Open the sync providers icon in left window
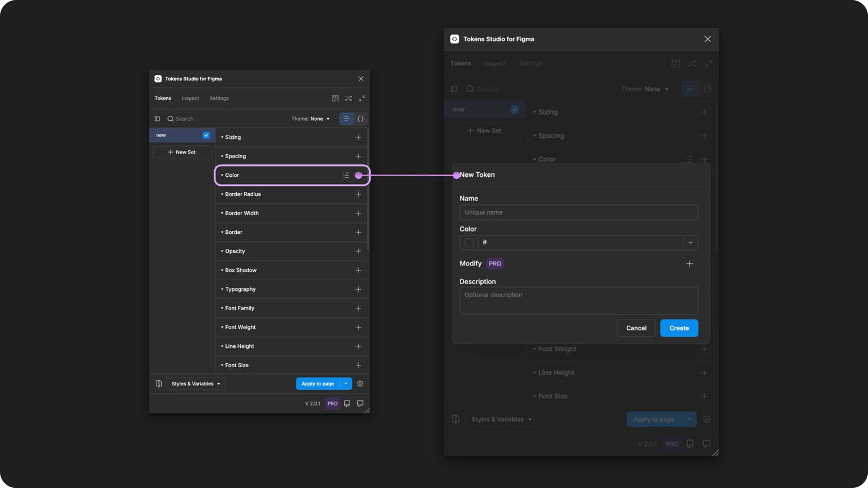The image size is (868, 488). 335,98
